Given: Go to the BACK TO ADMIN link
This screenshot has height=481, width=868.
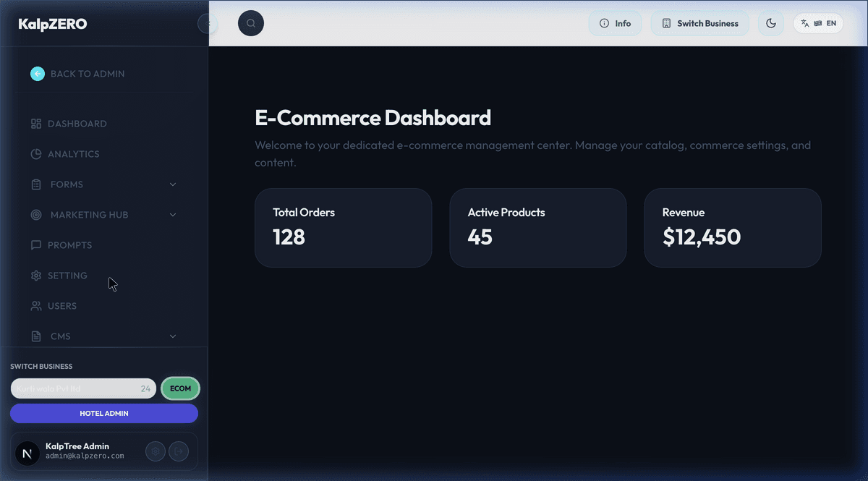Looking at the screenshot, I should (88, 74).
